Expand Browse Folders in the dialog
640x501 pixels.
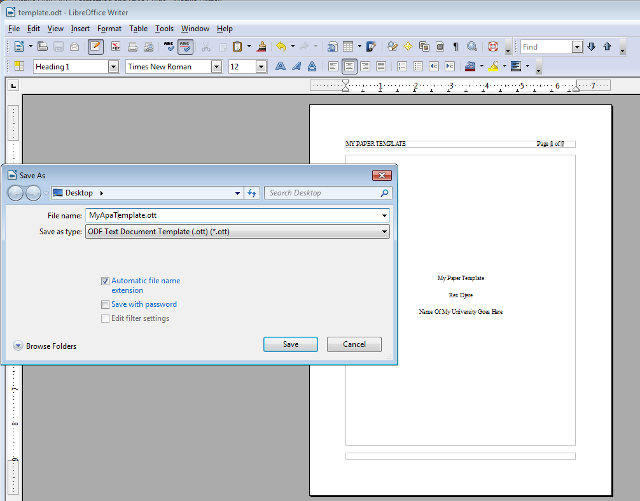tap(19, 346)
